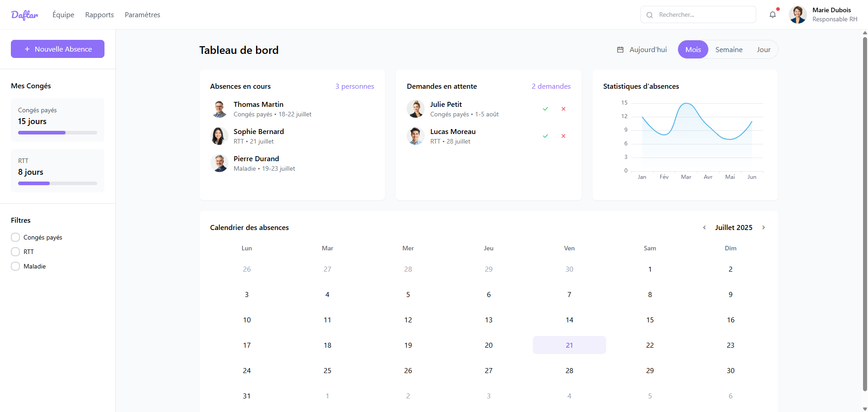Open Marie Dubois profile menu
Viewport: 868px width, 412px height.
point(798,14)
